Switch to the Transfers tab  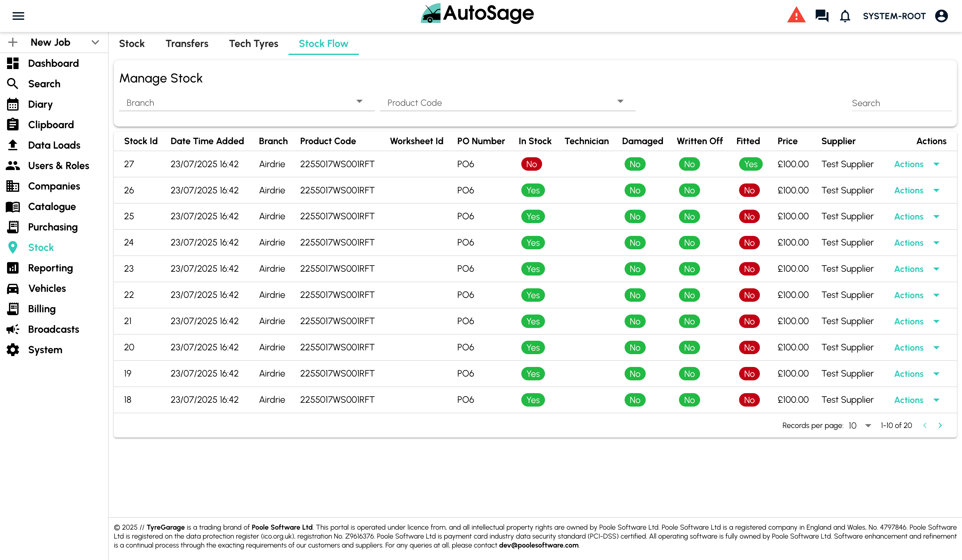[x=187, y=43]
